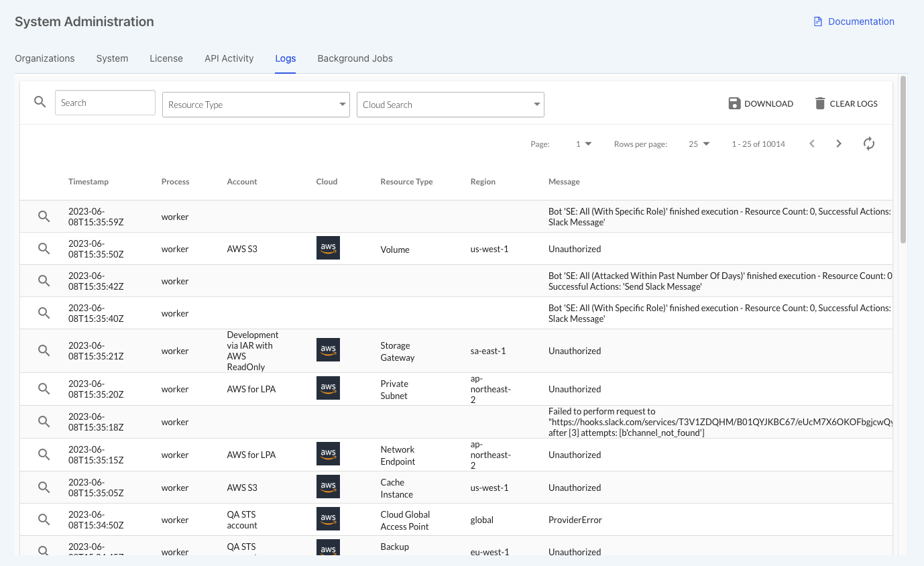
Task: Click the Clear Logs button
Action: tap(846, 103)
